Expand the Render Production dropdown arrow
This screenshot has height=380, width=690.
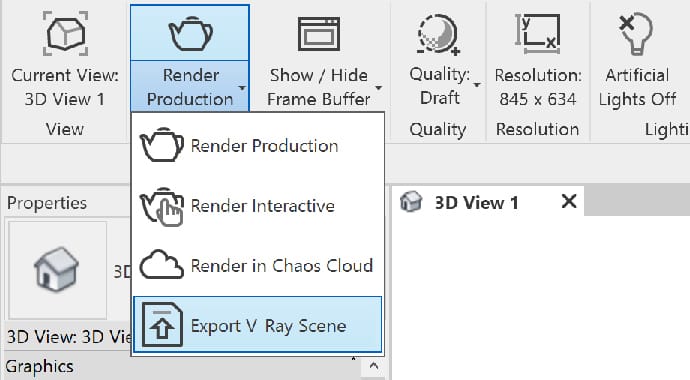242,88
